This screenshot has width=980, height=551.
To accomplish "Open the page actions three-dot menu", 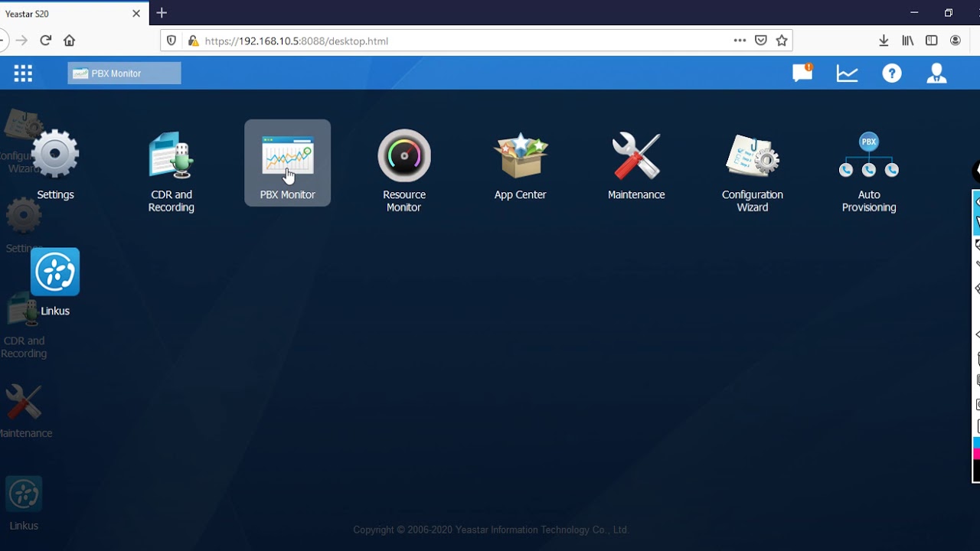I will click(x=740, y=41).
